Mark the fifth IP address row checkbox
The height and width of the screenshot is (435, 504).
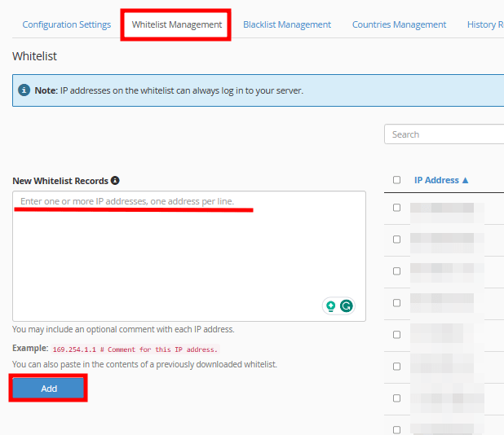click(x=397, y=335)
